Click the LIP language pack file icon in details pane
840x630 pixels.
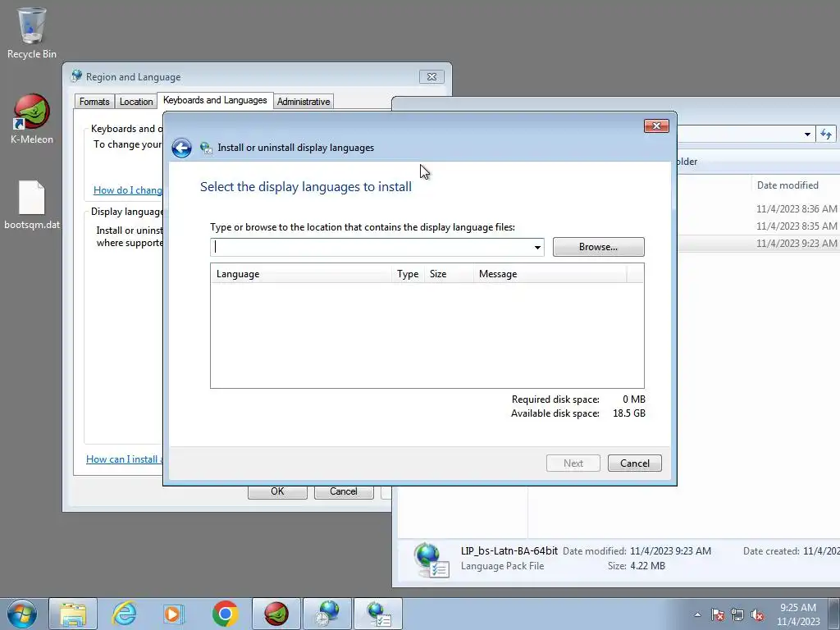pyautogui.click(x=431, y=559)
